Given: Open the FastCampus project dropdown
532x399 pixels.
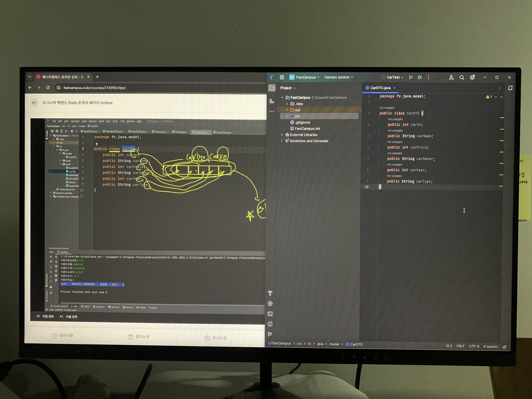Looking at the screenshot, I should 305,77.
